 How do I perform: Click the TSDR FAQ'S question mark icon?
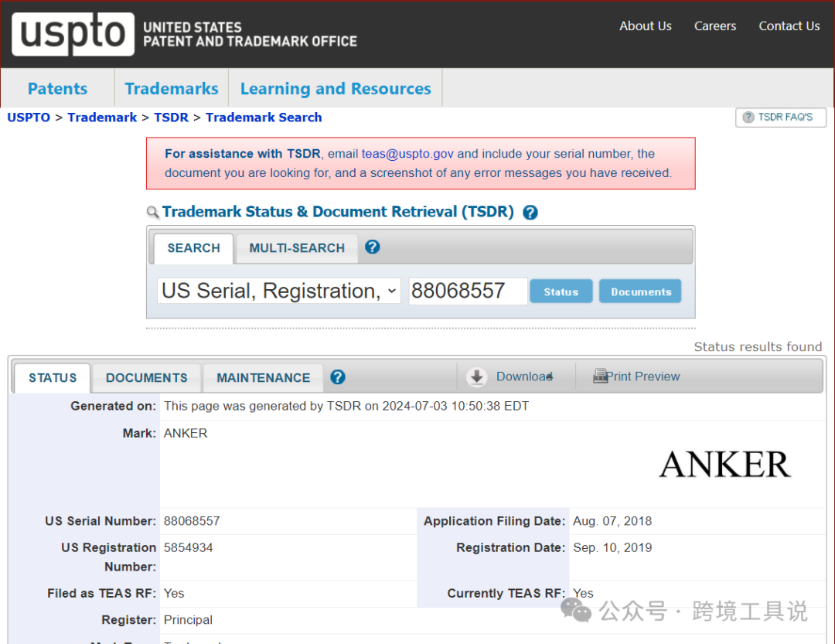click(x=748, y=118)
